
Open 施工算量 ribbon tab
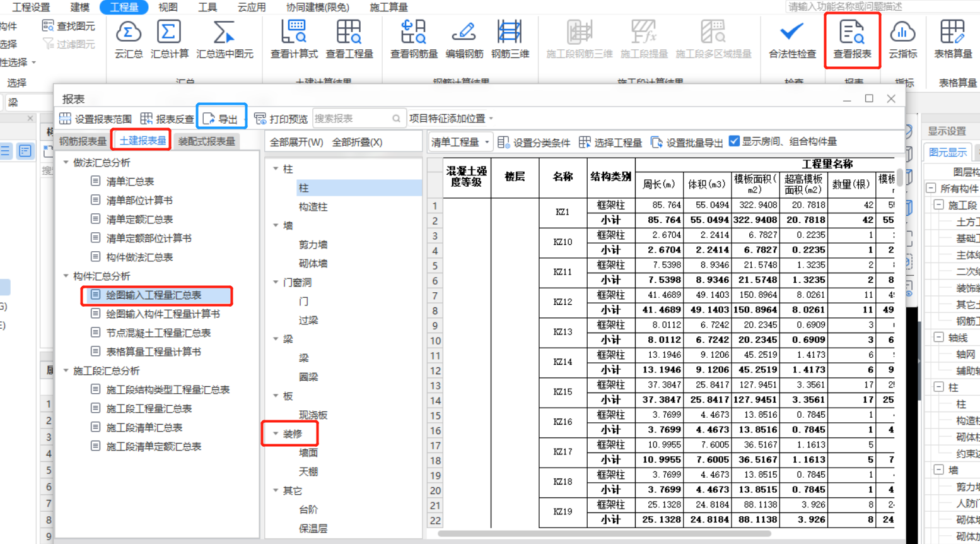(388, 7)
